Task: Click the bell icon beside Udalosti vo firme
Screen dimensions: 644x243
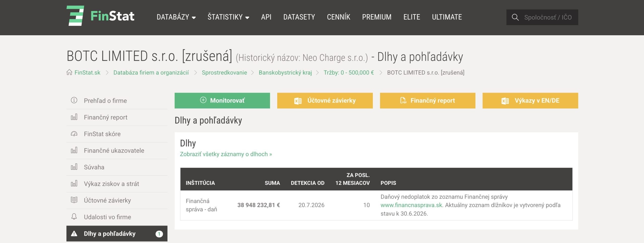Action: (74, 217)
